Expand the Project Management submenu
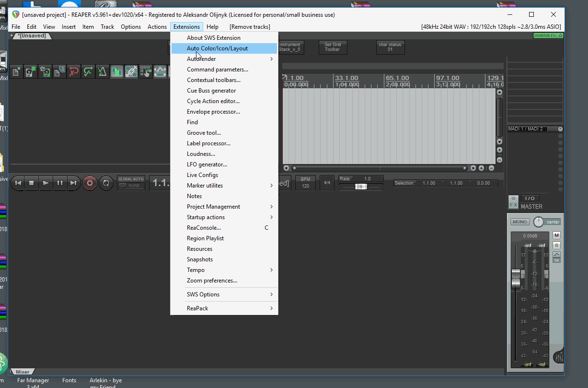This screenshot has height=388, width=588. coord(224,207)
